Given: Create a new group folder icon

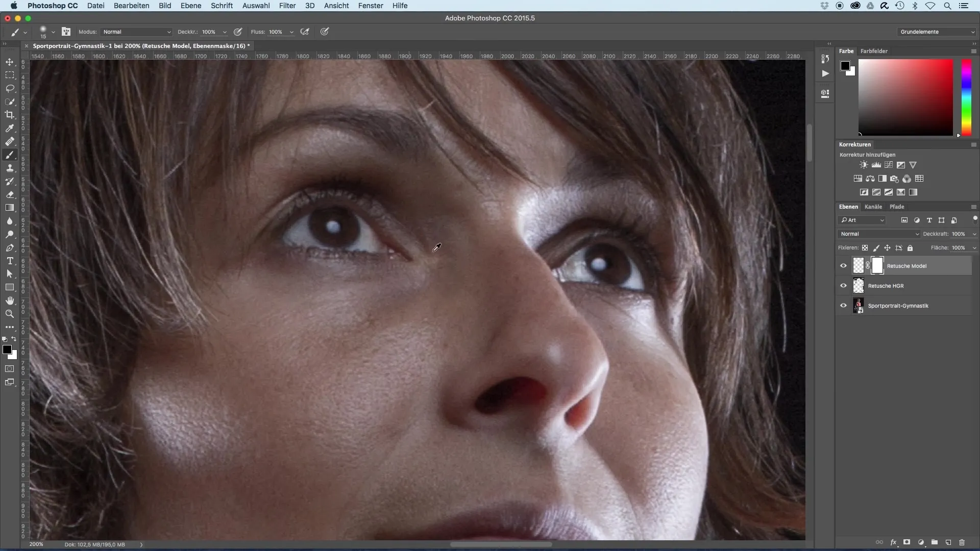Looking at the screenshot, I should pyautogui.click(x=935, y=542).
